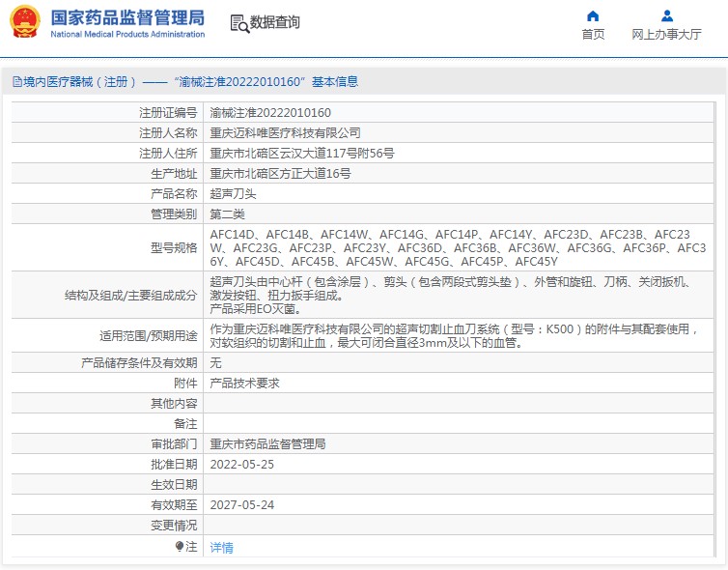Click the 附件 label

point(185,384)
